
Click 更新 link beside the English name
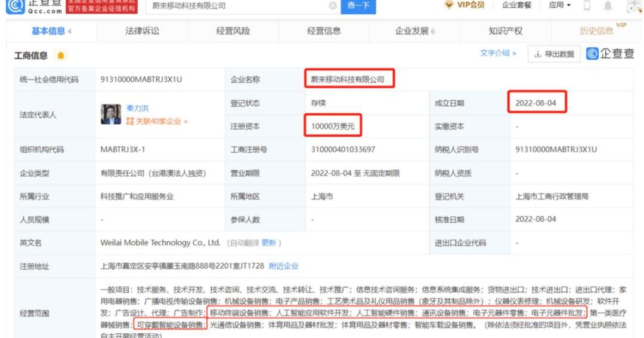[269, 243]
